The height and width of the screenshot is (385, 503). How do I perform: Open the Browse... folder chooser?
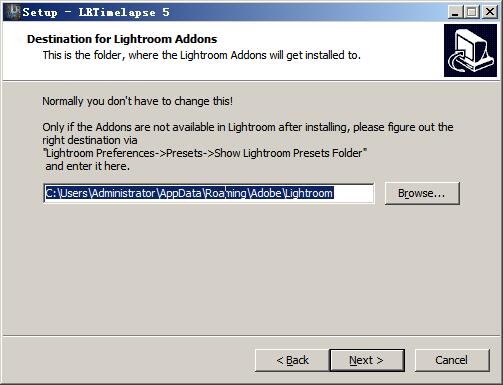coord(422,193)
